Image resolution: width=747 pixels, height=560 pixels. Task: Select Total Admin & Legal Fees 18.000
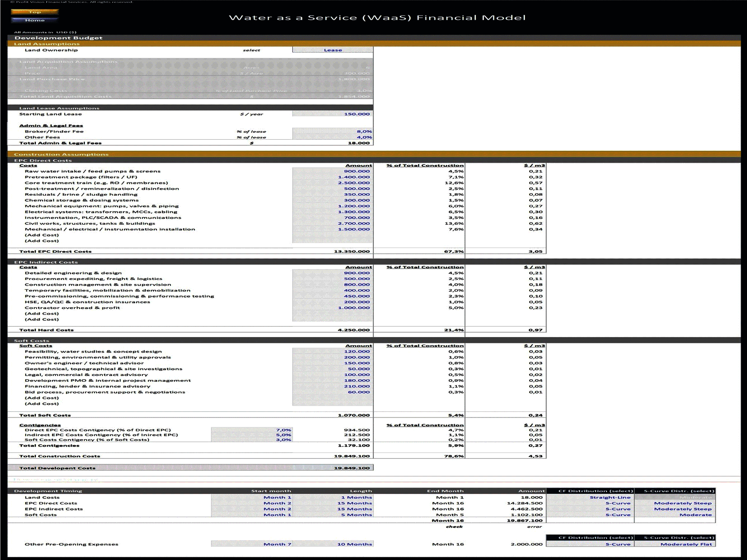click(x=358, y=143)
